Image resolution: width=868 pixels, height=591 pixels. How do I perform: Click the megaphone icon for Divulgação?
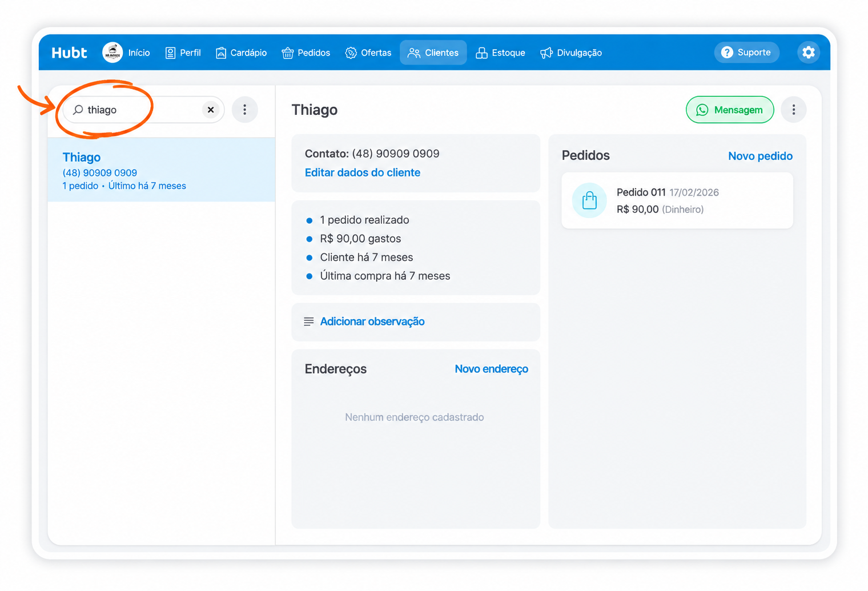[546, 53]
